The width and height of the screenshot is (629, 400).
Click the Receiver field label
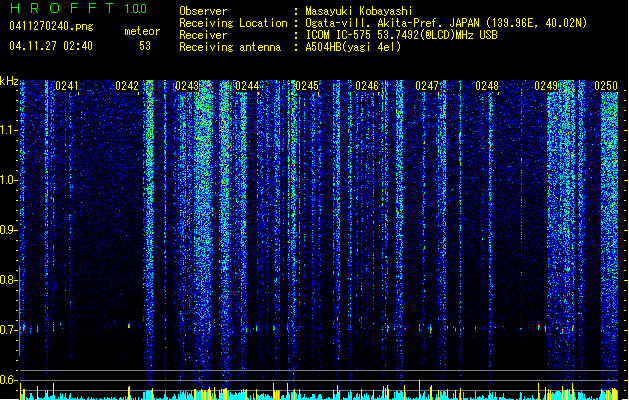click(x=203, y=35)
